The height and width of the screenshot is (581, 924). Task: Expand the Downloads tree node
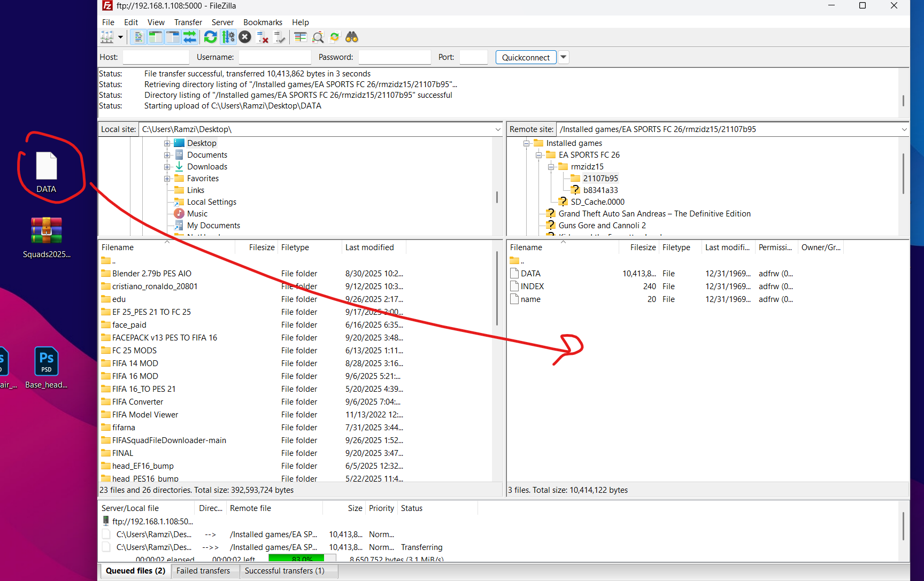coord(167,167)
